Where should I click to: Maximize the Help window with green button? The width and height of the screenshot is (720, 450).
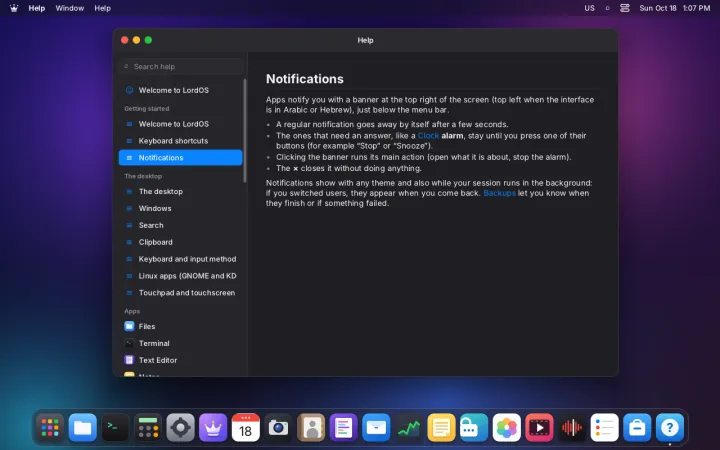click(148, 40)
